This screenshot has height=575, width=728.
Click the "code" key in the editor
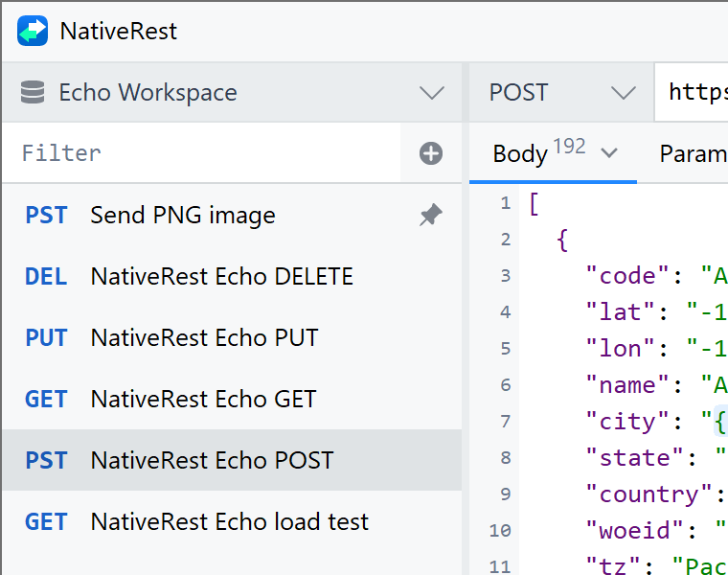[626, 276]
